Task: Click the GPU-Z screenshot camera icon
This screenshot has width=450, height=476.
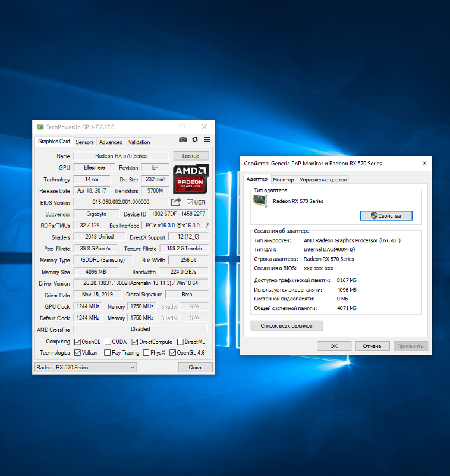Action: tap(183, 139)
